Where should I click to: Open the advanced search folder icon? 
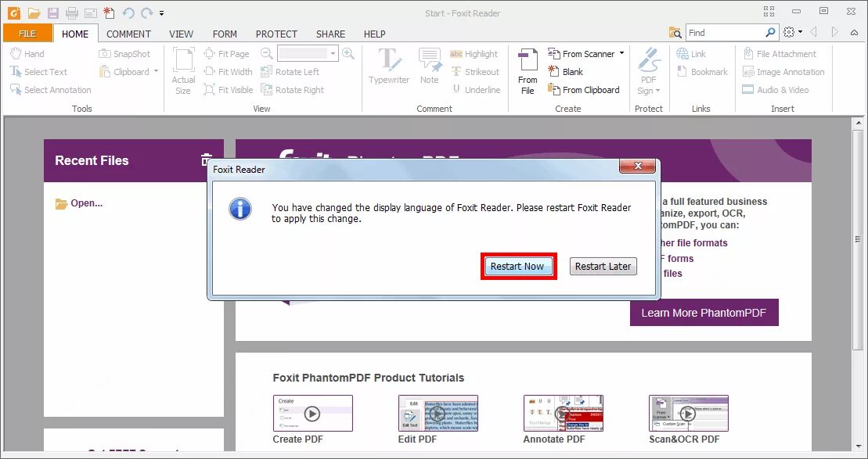pyautogui.click(x=675, y=33)
